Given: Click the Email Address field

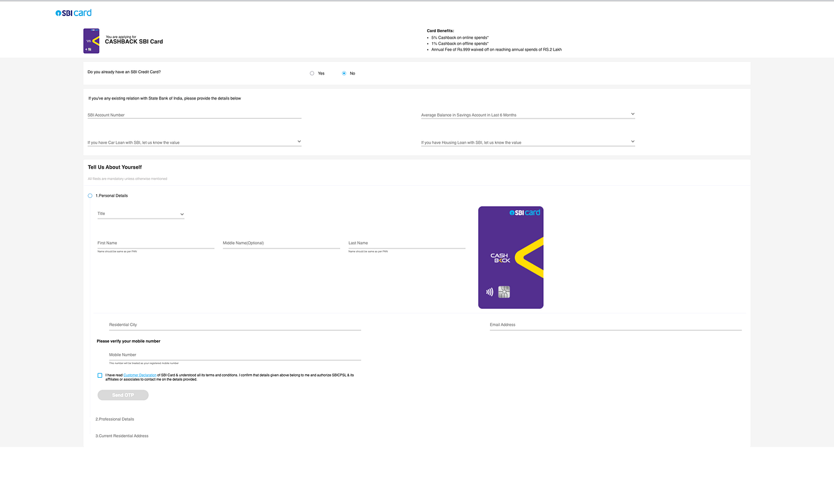Looking at the screenshot, I should pos(616,325).
